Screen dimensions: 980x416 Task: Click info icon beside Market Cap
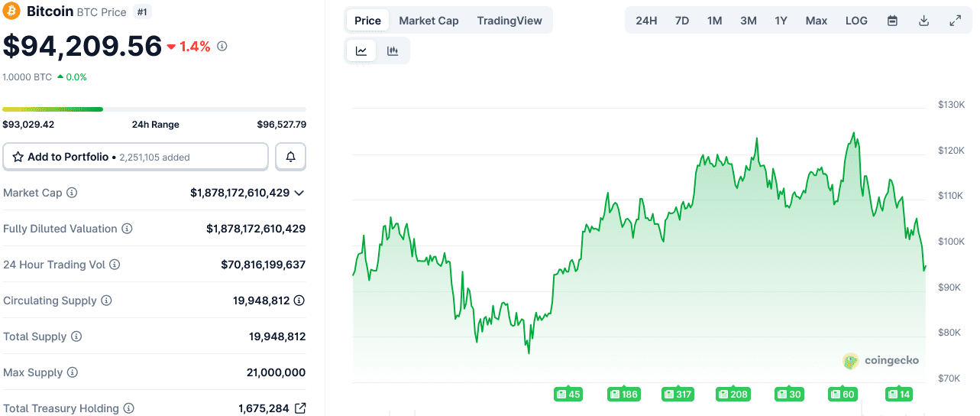(x=72, y=193)
